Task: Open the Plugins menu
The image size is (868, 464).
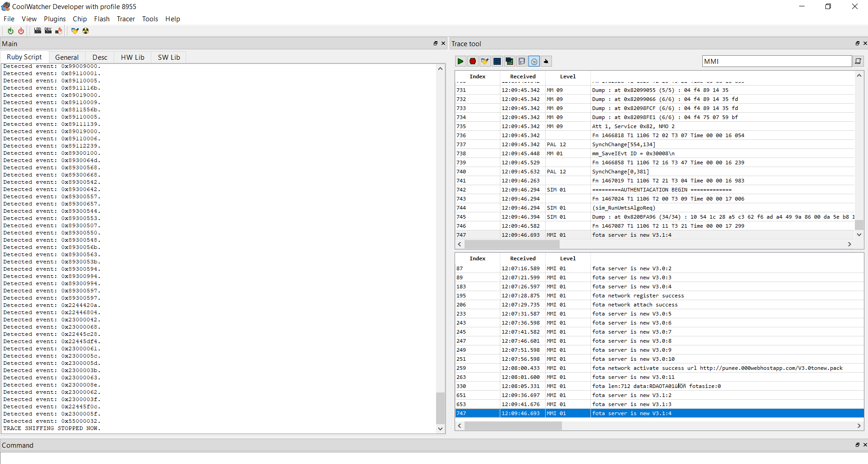Action: [x=54, y=19]
